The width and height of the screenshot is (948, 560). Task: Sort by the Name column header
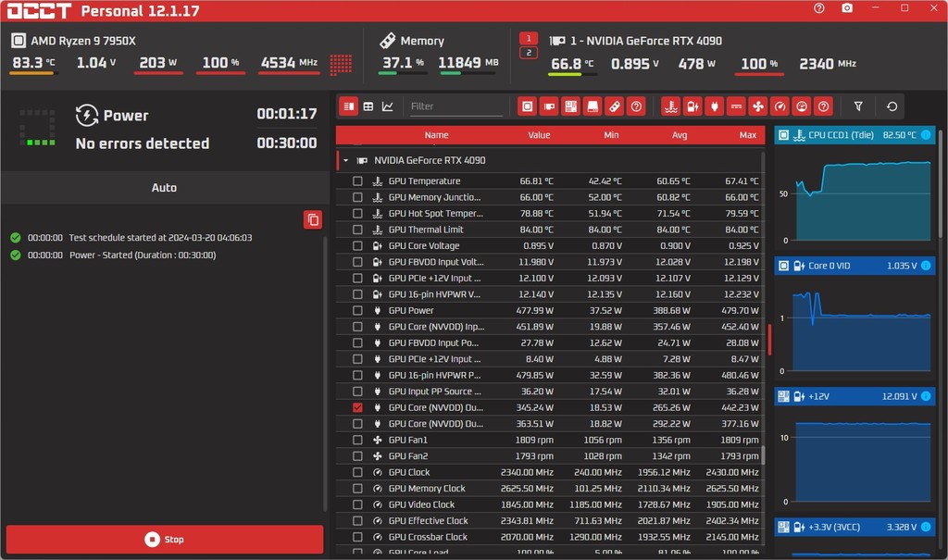[x=437, y=135]
